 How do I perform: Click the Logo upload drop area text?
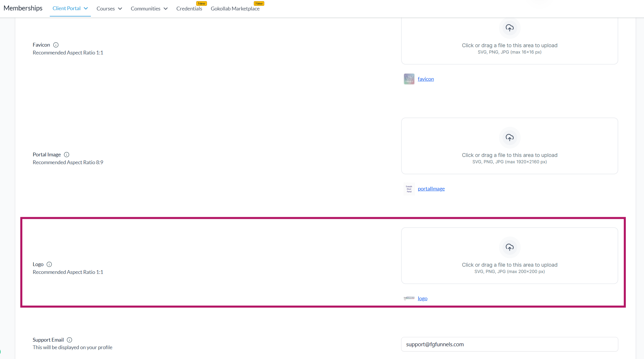point(509,265)
